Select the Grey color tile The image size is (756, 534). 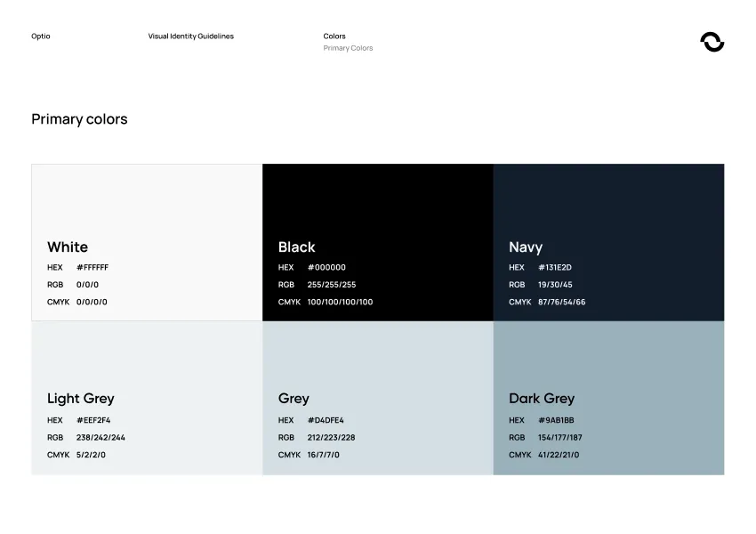[377, 356]
